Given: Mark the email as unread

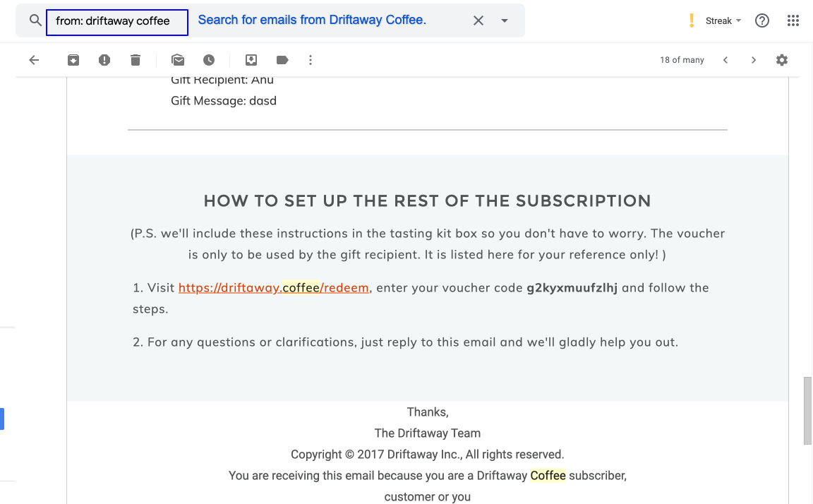Looking at the screenshot, I should [178, 60].
